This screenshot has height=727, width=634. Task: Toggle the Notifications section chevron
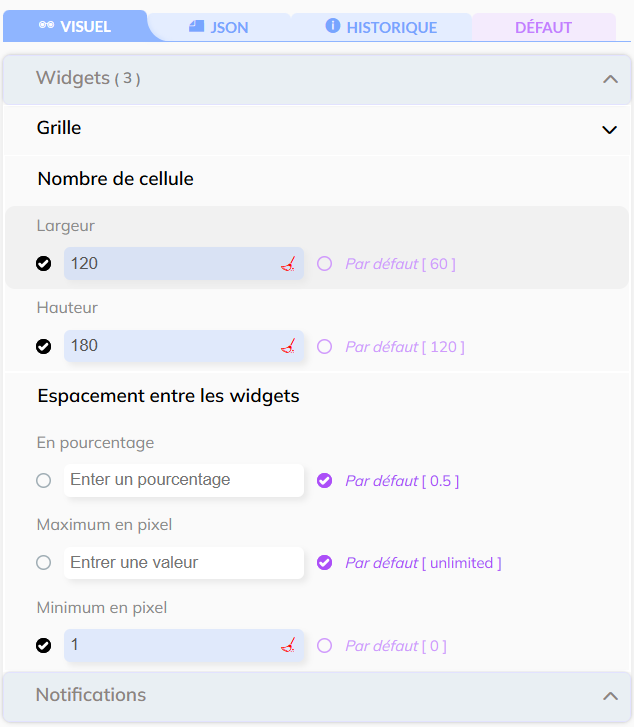coord(610,695)
